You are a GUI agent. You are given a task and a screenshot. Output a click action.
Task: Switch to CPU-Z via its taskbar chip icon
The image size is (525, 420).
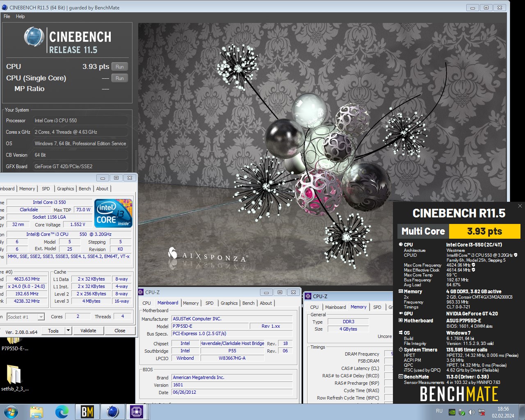point(137,412)
